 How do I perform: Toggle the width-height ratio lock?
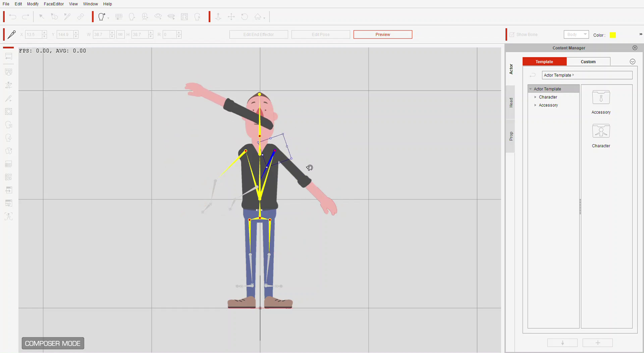pyautogui.click(x=120, y=35)
